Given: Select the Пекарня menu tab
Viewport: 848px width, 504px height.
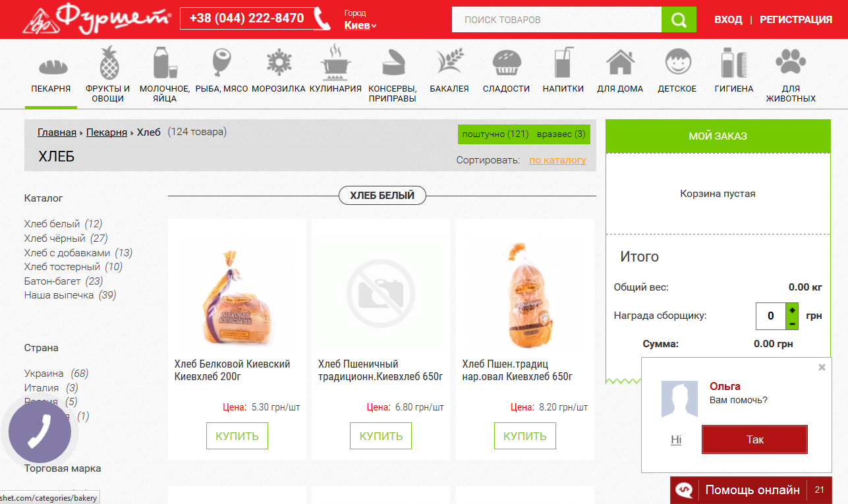Looking at the screenshot, I should click(51, 88).
